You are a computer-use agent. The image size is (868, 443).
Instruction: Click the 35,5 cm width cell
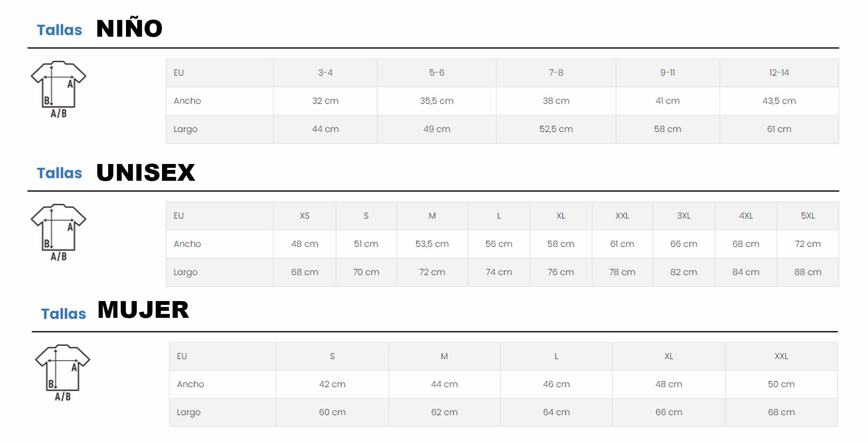[x=436, y=101]
